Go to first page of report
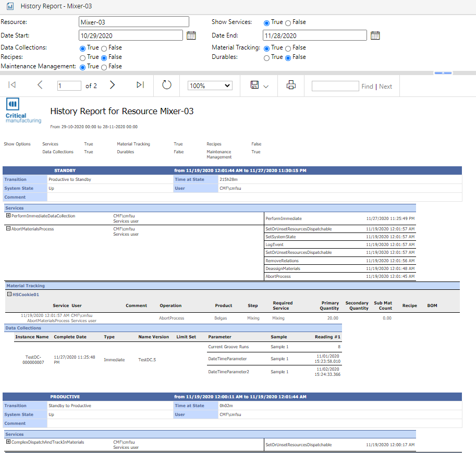The width and height of the screenshot is (476, 453). click(13, 85)
